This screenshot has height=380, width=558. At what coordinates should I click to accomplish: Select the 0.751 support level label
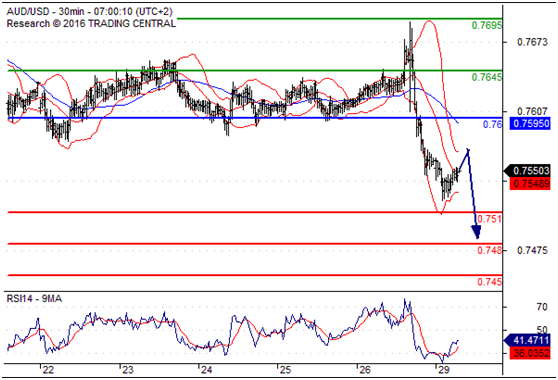coord(489,219)
